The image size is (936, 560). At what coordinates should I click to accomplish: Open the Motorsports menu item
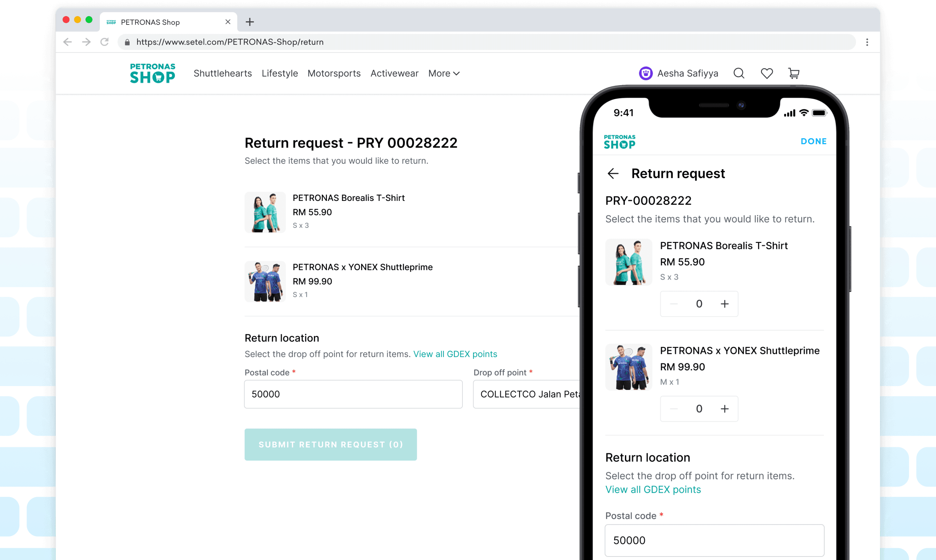point(334,73)
